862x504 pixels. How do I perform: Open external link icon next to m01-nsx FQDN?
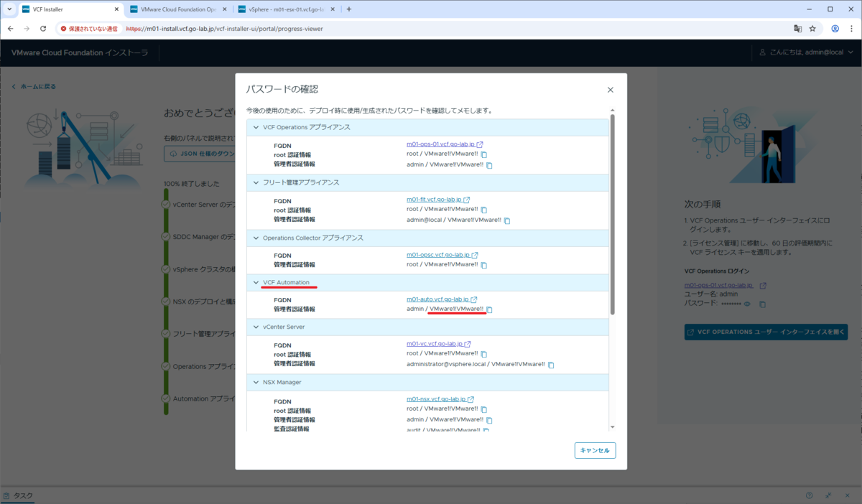(x=471, y=400)
